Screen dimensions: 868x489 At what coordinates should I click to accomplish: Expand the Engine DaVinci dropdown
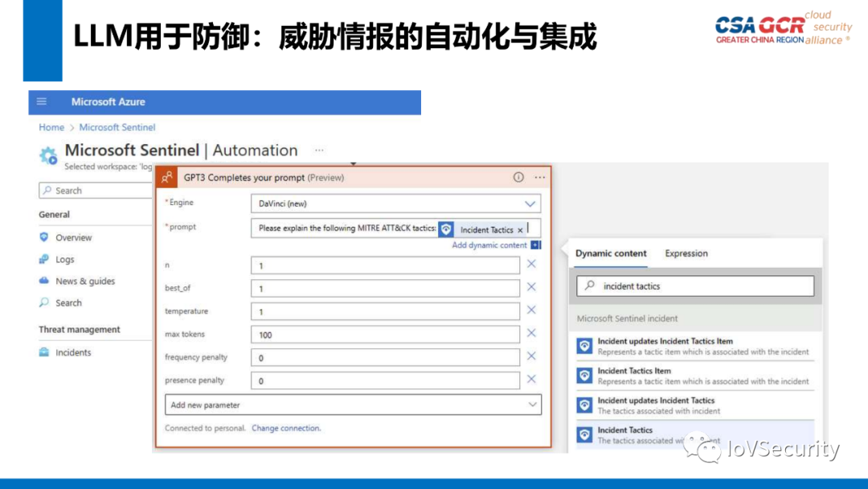pyautogui.click(x=530, y=203)
